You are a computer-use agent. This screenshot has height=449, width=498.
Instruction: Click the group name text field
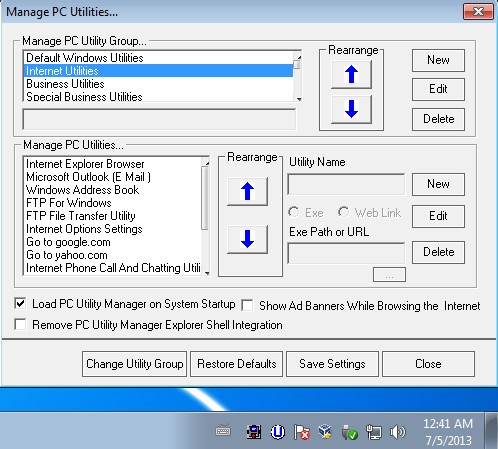(x=159, y=119)
